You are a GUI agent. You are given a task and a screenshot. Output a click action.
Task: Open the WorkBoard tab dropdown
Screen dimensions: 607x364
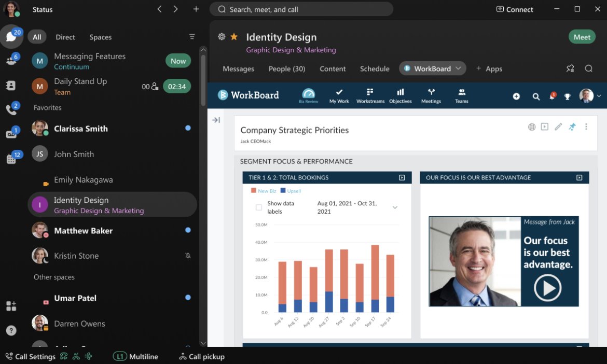point(458,68)
